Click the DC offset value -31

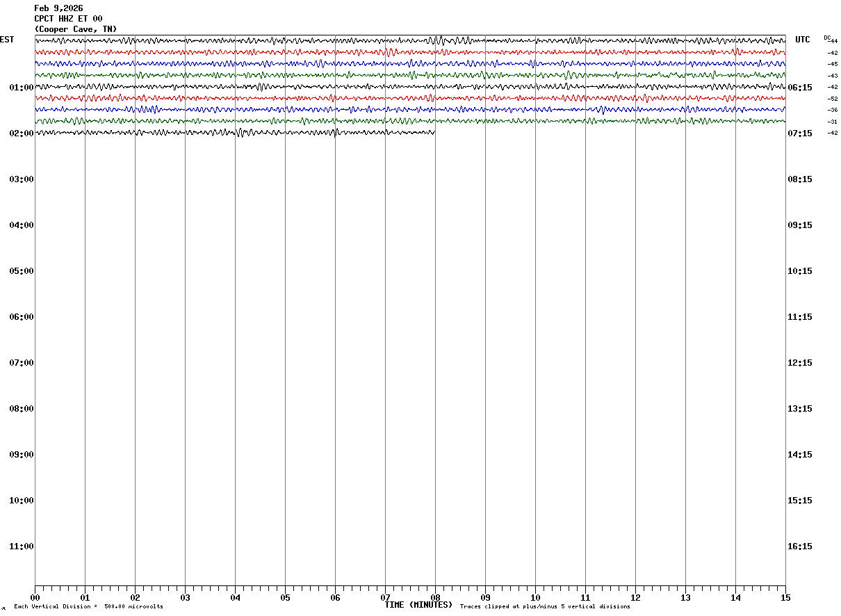[833, 122]
